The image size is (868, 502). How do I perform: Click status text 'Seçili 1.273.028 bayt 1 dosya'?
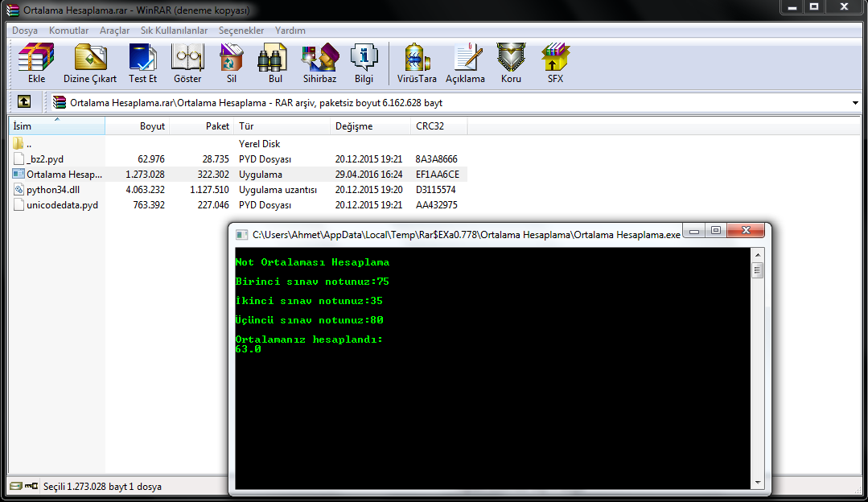tap(102, 487)
